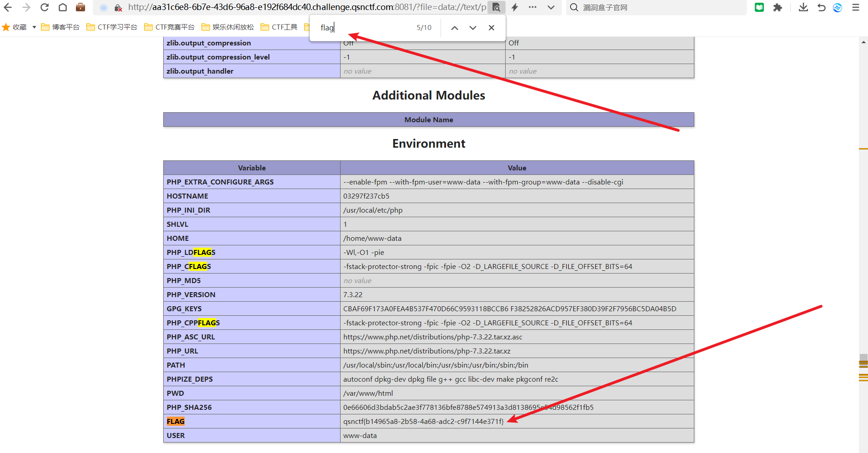Click the page search icon in address bar
The image size is (868, 453).
pos(497,7)
